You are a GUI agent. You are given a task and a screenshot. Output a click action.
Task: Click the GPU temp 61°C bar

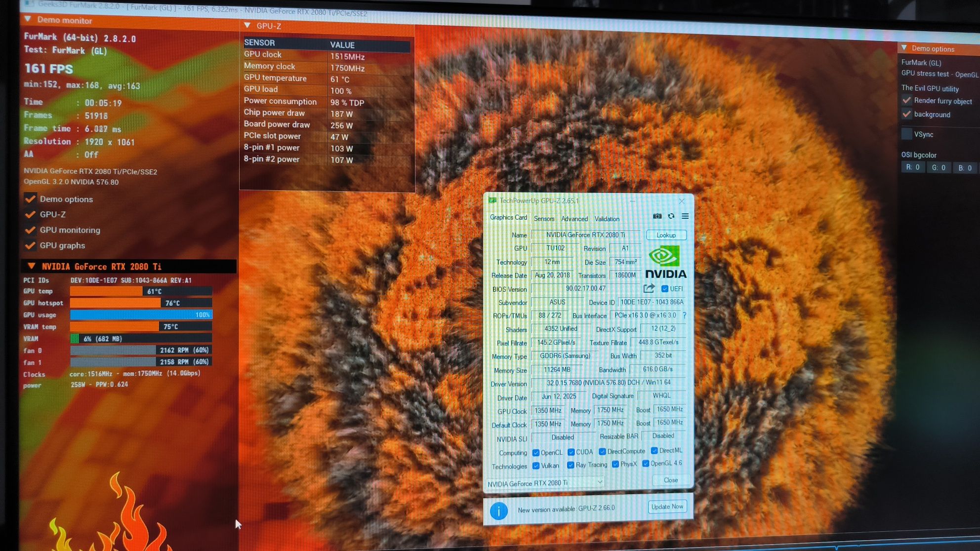coord(141,291)
